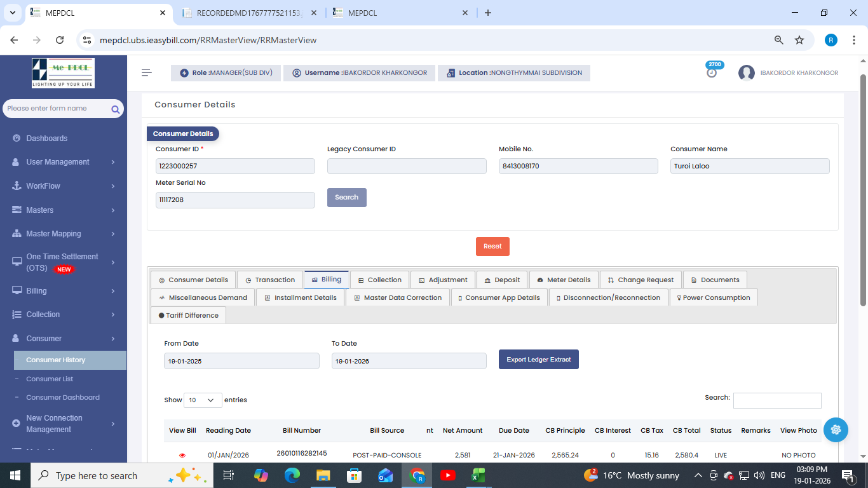Open the Windows Start menu

pos(15,475)
